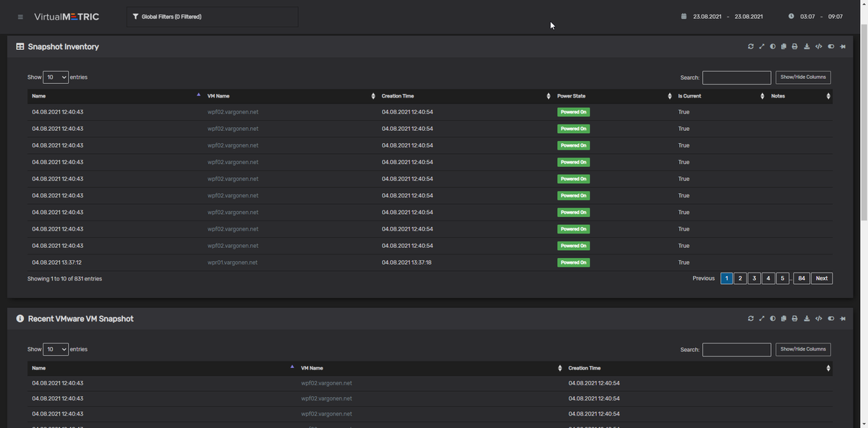The height and width of the screenshot is (428, 868).
Task: Open Global Filters (0 Filtered) panel
Action: (212, 17)
